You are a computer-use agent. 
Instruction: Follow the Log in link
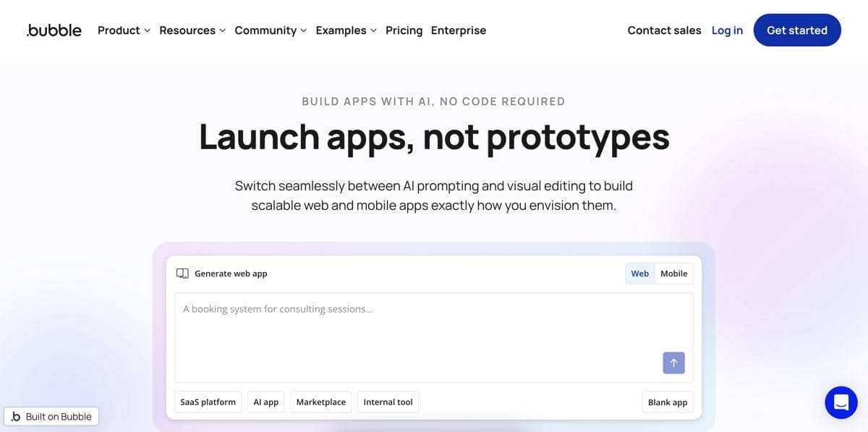click(x=727, y=30)
